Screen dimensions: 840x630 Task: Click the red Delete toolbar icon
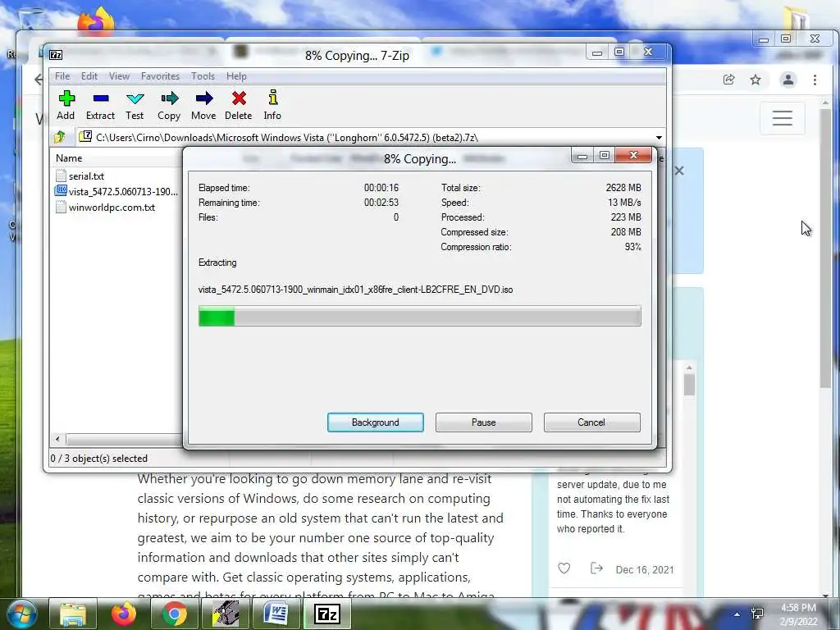(239, 98)
